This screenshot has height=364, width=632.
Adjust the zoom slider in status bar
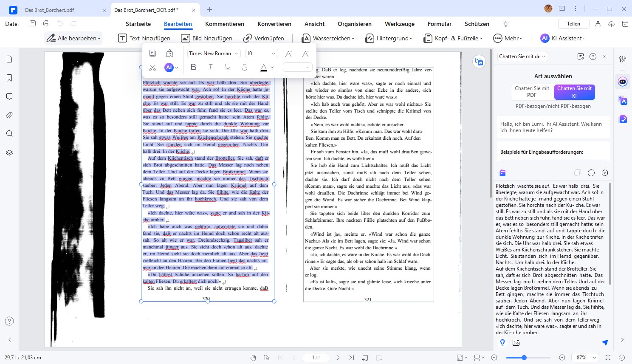524,358
